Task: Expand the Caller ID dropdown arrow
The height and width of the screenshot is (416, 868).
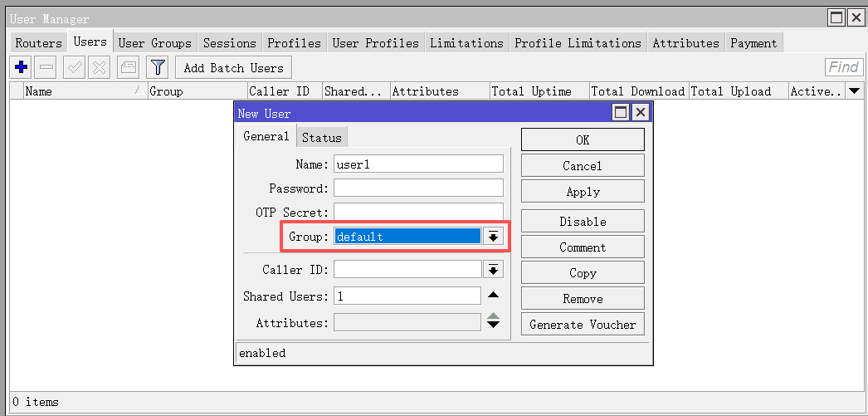Action: pyautogui.click(x=493, y=270)
